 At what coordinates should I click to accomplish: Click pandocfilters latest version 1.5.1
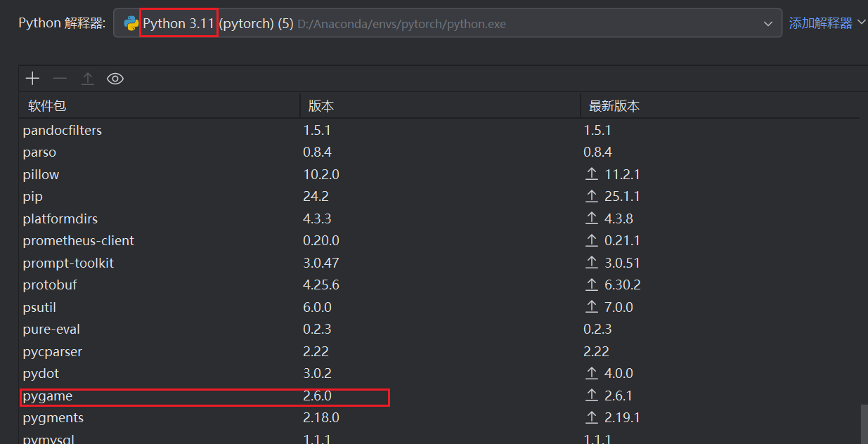[597, 130]
